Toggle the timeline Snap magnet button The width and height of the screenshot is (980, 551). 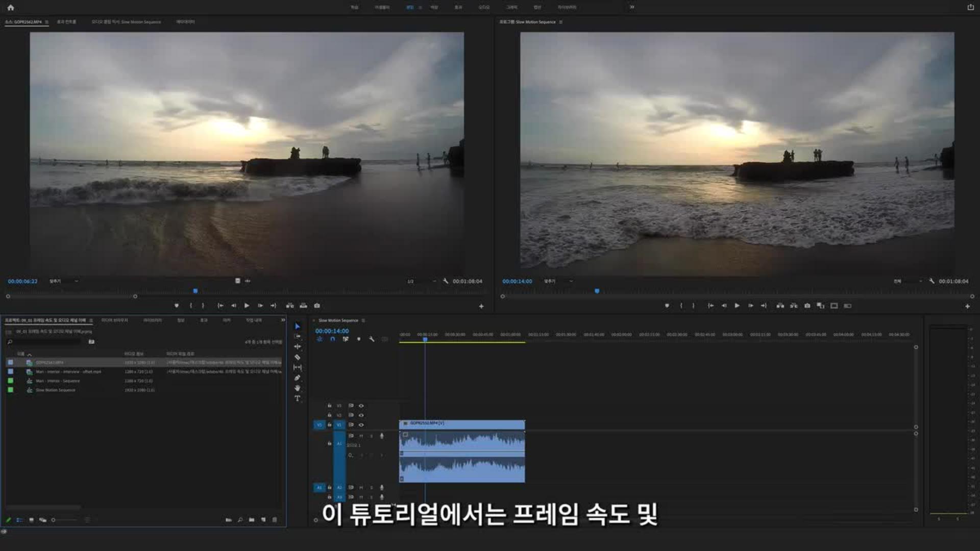click(332, 339)
